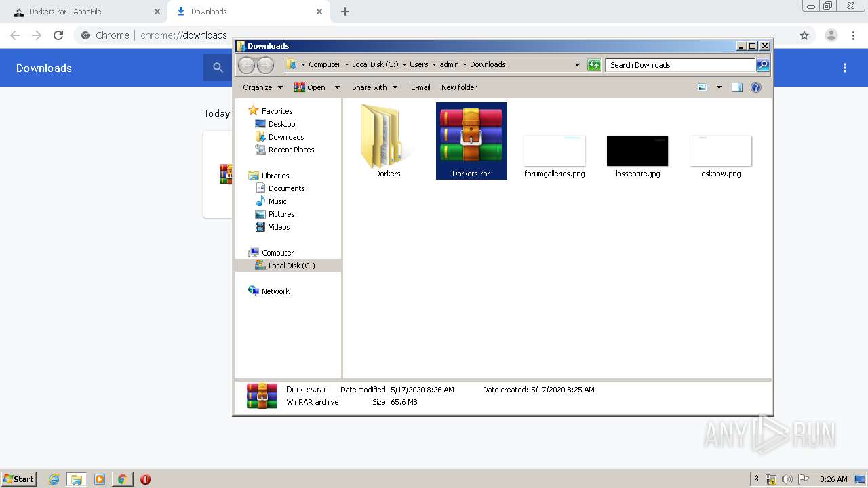868x488 pixels.
Task: Select the Music library
Action: (x=271, y=201)
